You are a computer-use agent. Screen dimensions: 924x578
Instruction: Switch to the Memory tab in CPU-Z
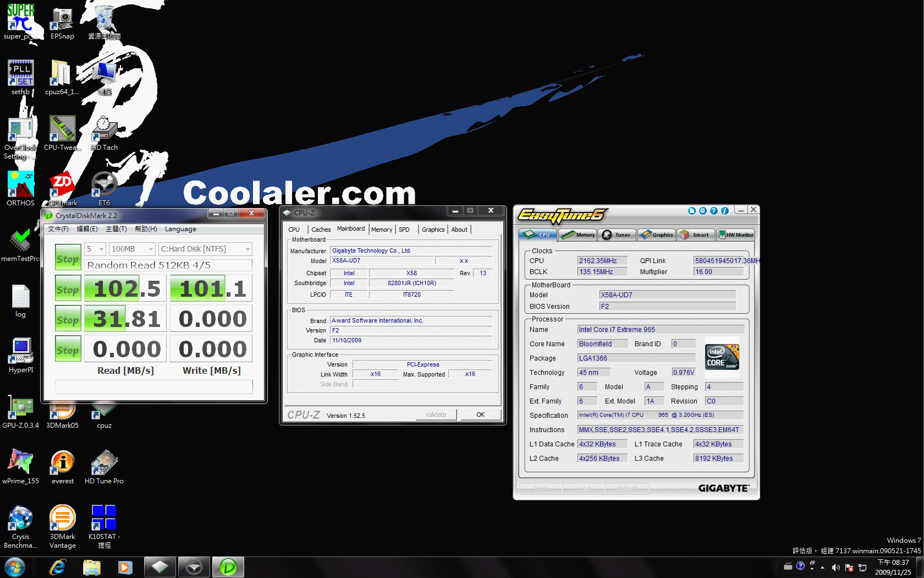tap(382, 230)
